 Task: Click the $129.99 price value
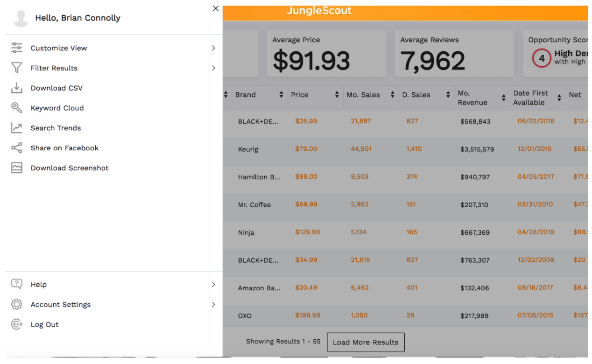click(307, 232)
